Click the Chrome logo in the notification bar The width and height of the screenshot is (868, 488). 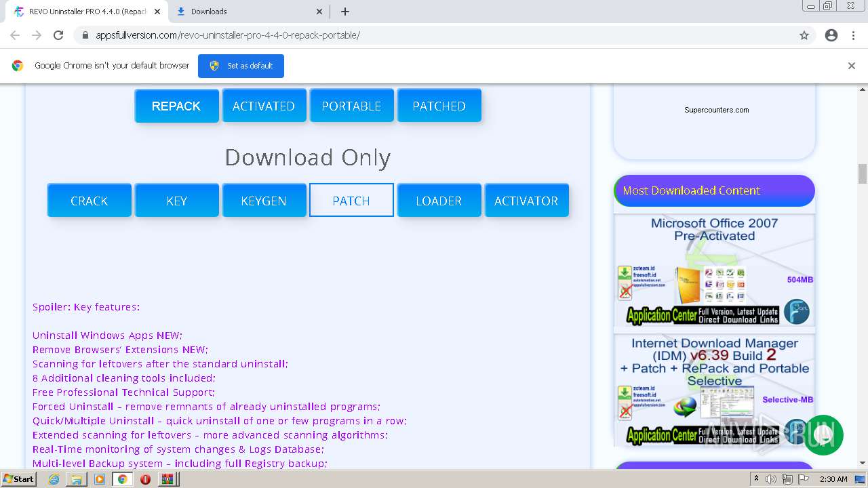18,66
